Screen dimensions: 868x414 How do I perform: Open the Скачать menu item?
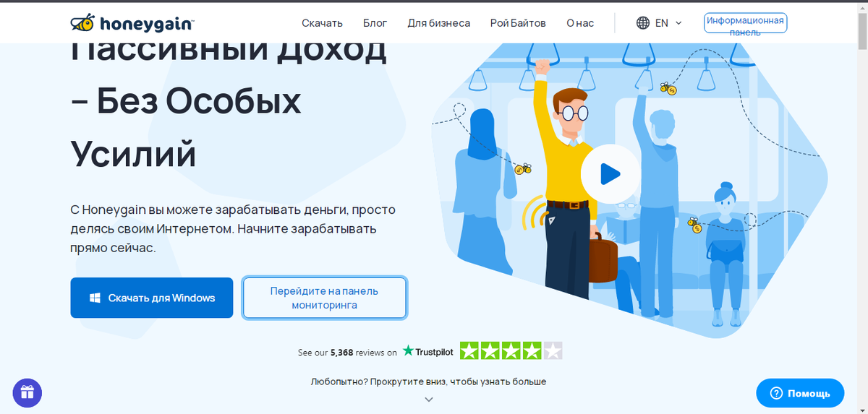[x=322, y=23]
